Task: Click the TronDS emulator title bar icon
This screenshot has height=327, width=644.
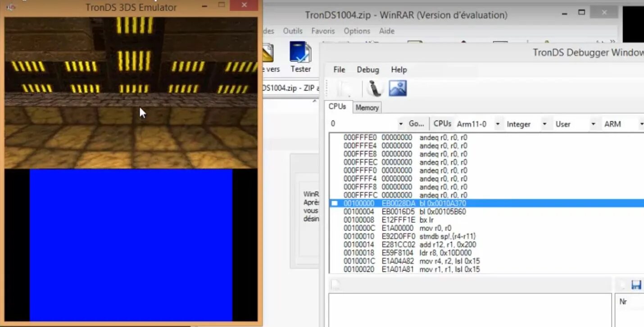Action: pyautogui.click(x=11, y=7)
